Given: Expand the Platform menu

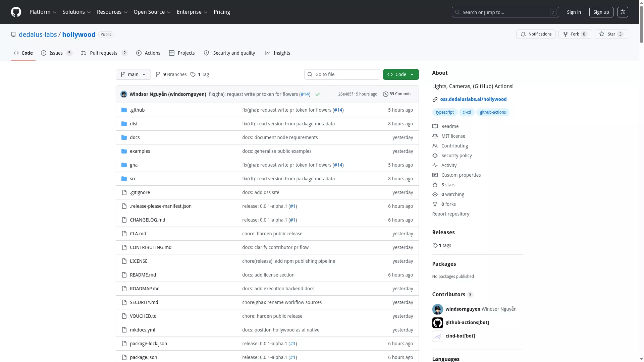Looking at the screenshot, I should click(x=43, y=12).
